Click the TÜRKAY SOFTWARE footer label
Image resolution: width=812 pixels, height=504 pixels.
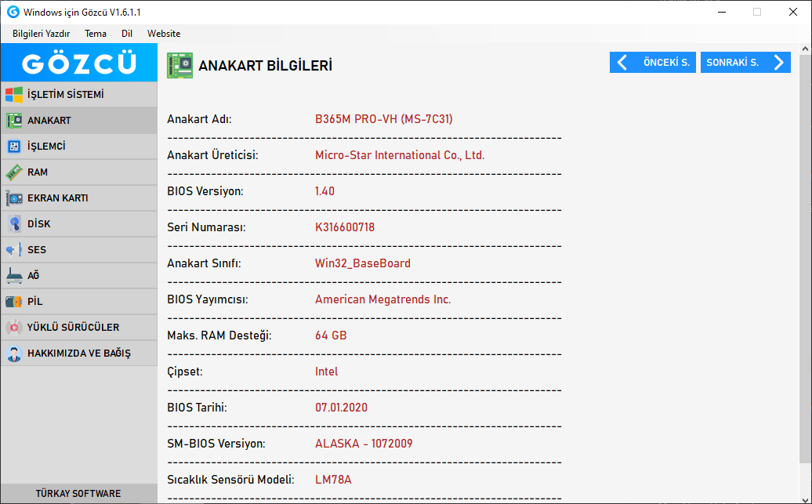(78, 494)
